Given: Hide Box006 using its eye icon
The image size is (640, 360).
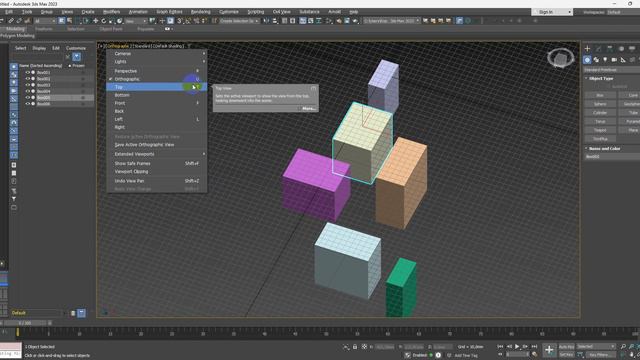Looking at the screenshot, I should pos(28,104).
